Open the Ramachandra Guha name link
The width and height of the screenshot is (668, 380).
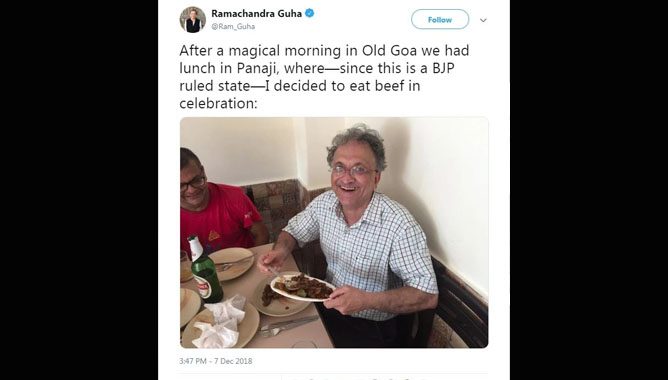[x=256, y=13]
